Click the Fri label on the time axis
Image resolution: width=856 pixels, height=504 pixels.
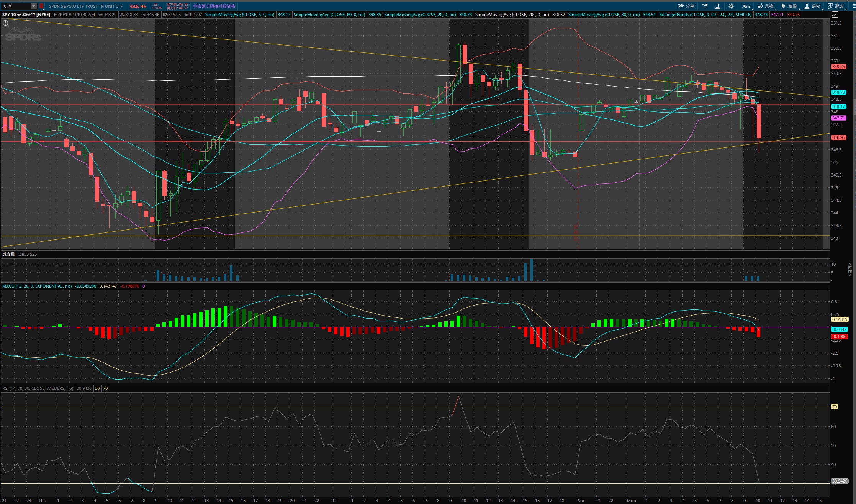coord(335,501)
